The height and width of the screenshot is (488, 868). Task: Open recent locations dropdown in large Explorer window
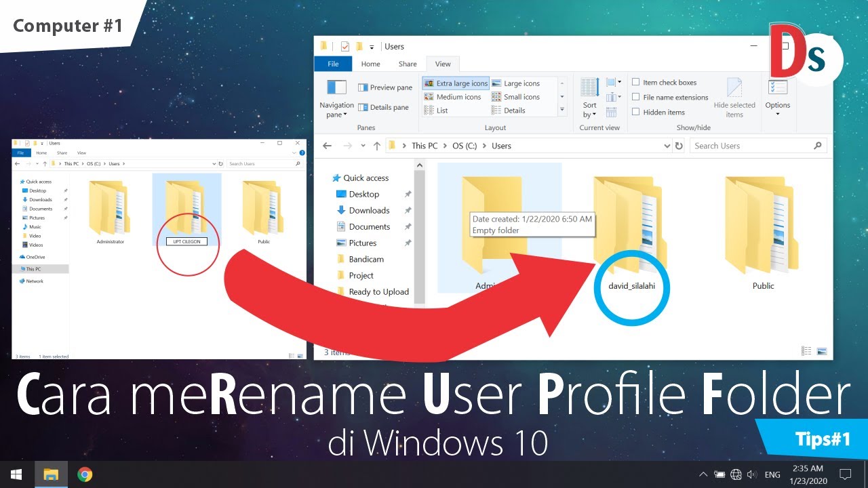tap(361, 146)
